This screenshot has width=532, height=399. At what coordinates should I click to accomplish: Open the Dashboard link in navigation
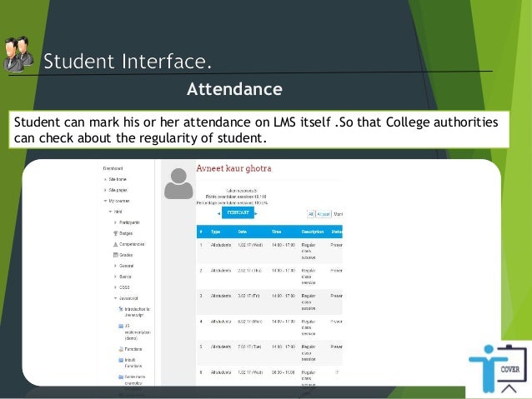coord(113,168)
